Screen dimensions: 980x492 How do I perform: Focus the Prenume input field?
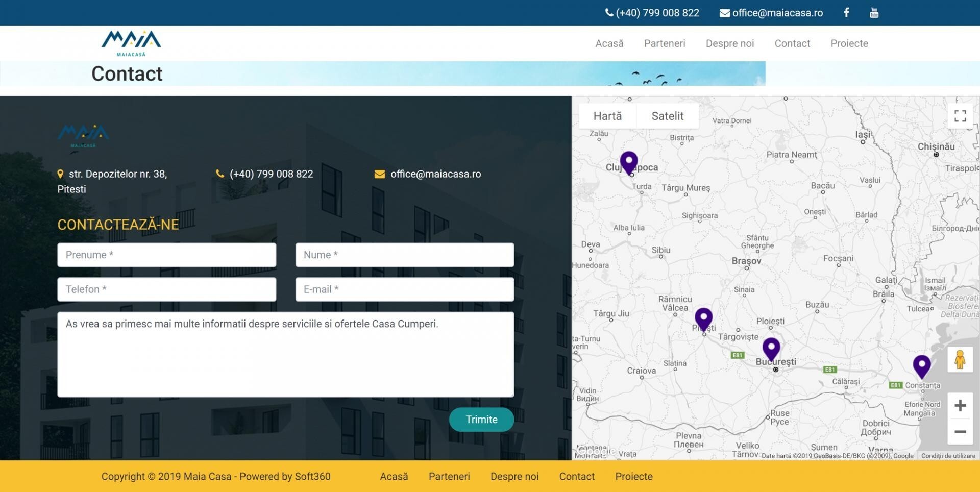(167, 255)
